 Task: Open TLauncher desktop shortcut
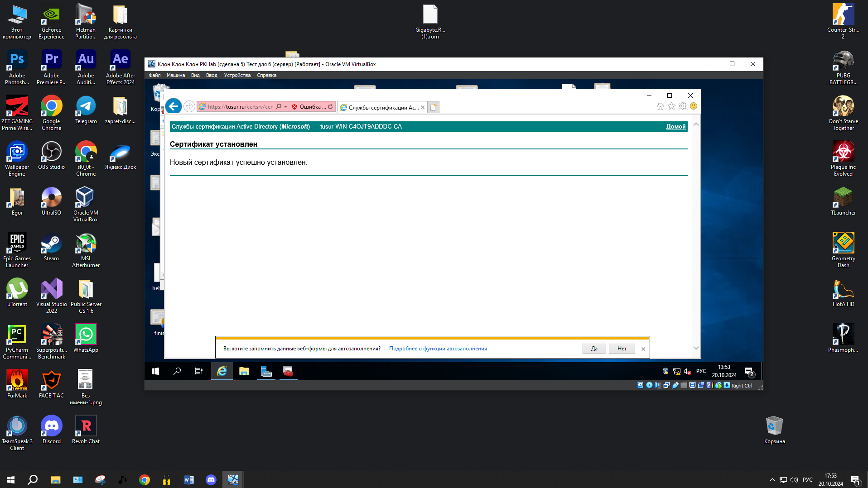tap(843, 201)
